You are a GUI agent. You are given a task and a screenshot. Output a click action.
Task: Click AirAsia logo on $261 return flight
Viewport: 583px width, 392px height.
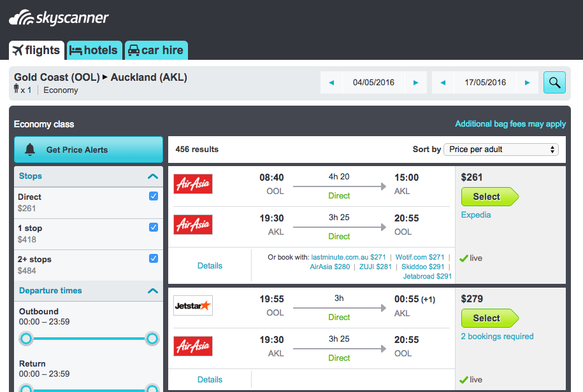pos(193,225)
